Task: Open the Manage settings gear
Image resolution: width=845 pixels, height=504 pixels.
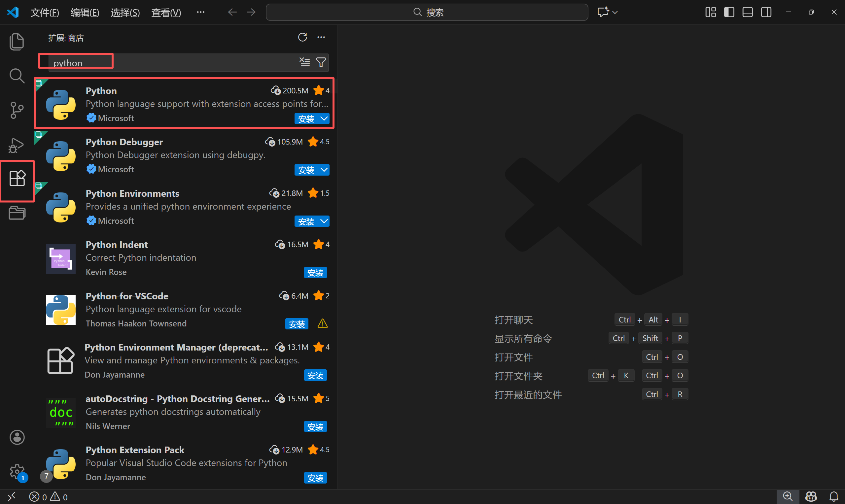Action: click(x=17, y=471)
